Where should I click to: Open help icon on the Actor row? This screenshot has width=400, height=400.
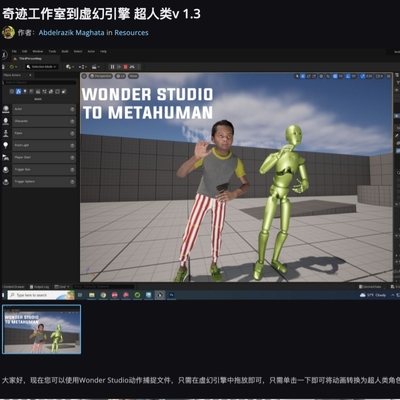72,109
